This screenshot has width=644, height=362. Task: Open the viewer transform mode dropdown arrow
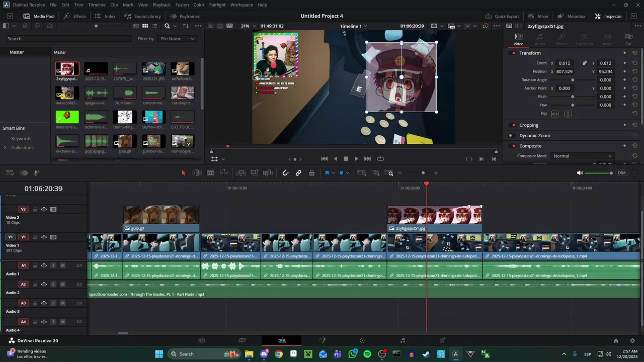pyautogui.click(x=223, y=159)
